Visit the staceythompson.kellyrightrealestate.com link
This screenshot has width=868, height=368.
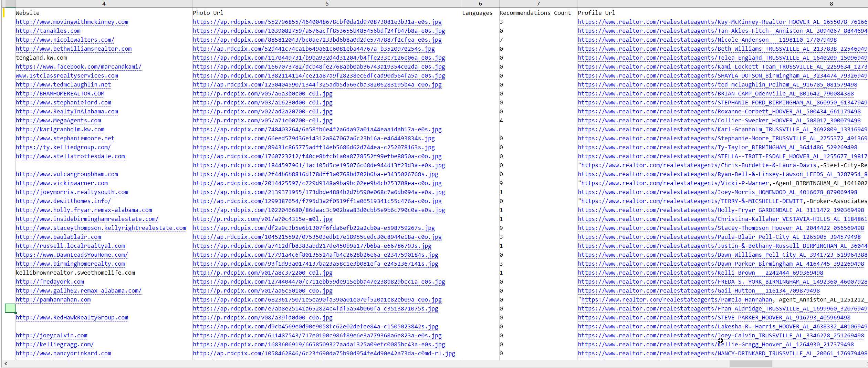pyautogui.click(x=101, y=228)
